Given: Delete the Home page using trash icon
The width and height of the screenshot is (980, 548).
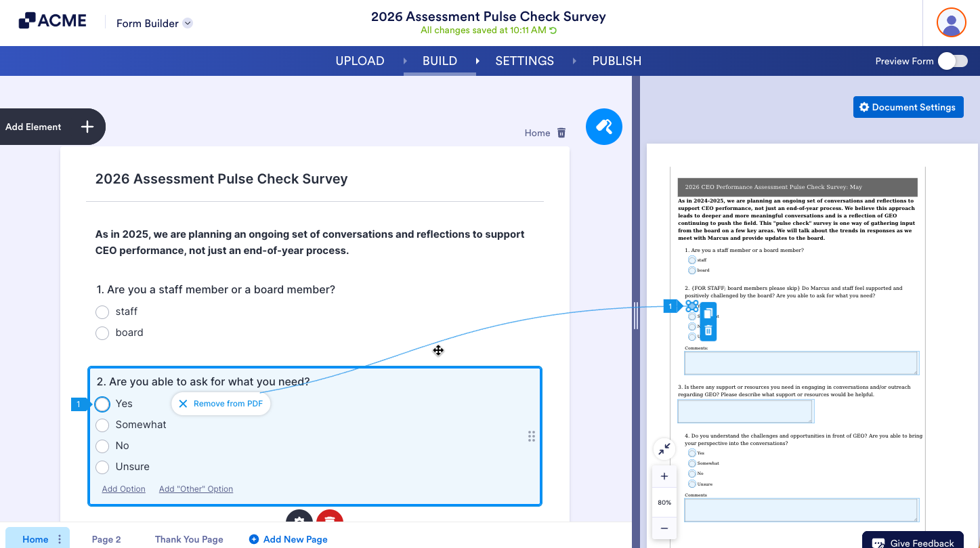Looking at the screenshot, I should point(561,133).
